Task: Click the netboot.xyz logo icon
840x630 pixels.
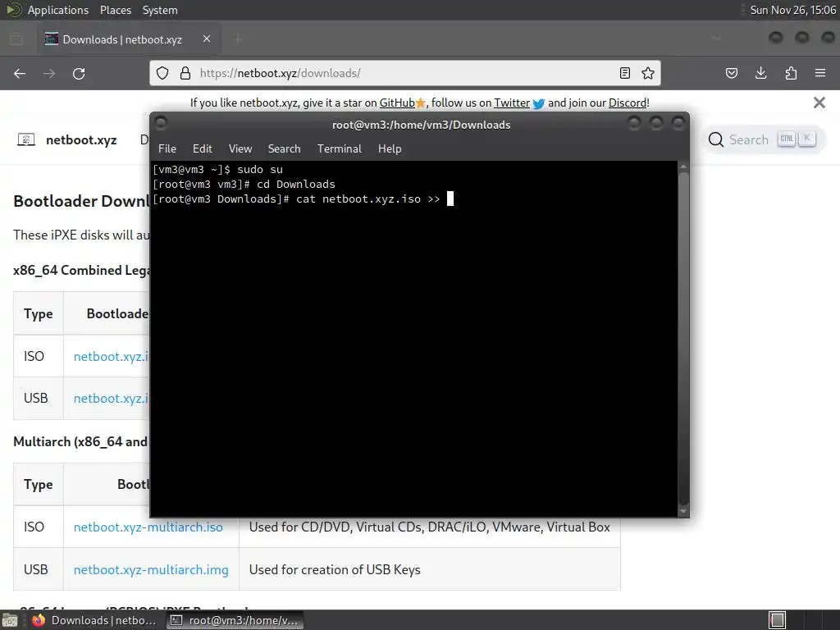Action: point(26,139)
